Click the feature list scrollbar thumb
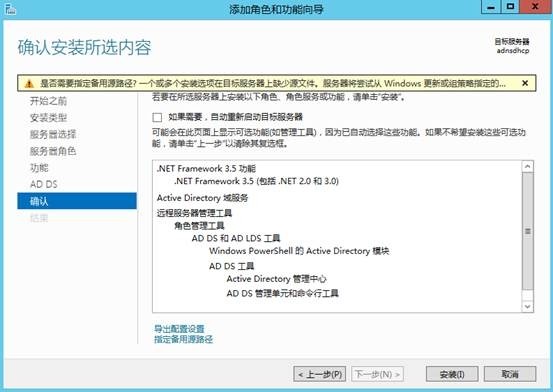The height and width of the screenshot is (392, 553). coord(528,231)
